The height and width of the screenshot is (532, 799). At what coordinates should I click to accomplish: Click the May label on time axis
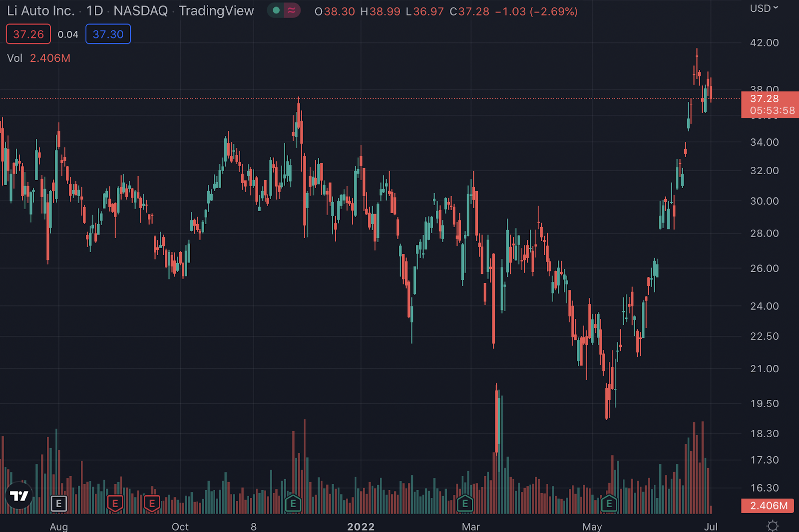click(x=592, y=527)
